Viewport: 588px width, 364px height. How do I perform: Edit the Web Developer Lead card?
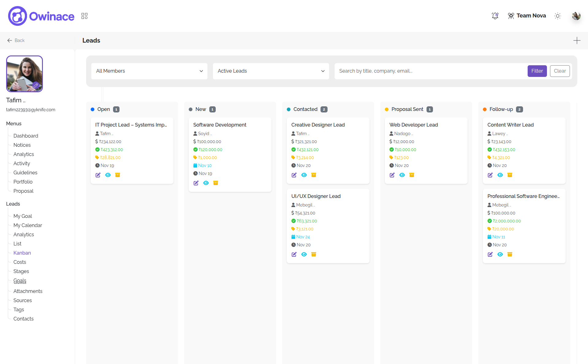point(392,175)
